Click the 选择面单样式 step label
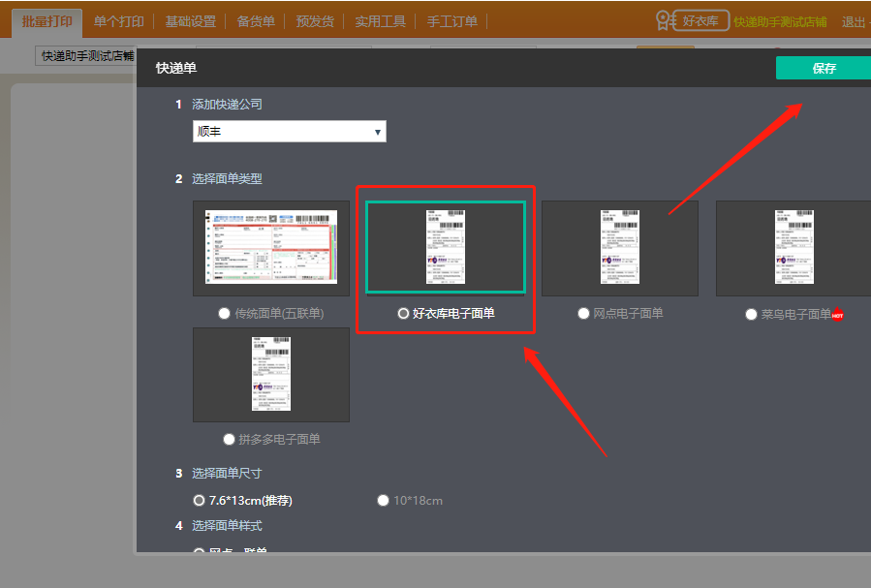 pyautogui.click(x=227, y=526)
